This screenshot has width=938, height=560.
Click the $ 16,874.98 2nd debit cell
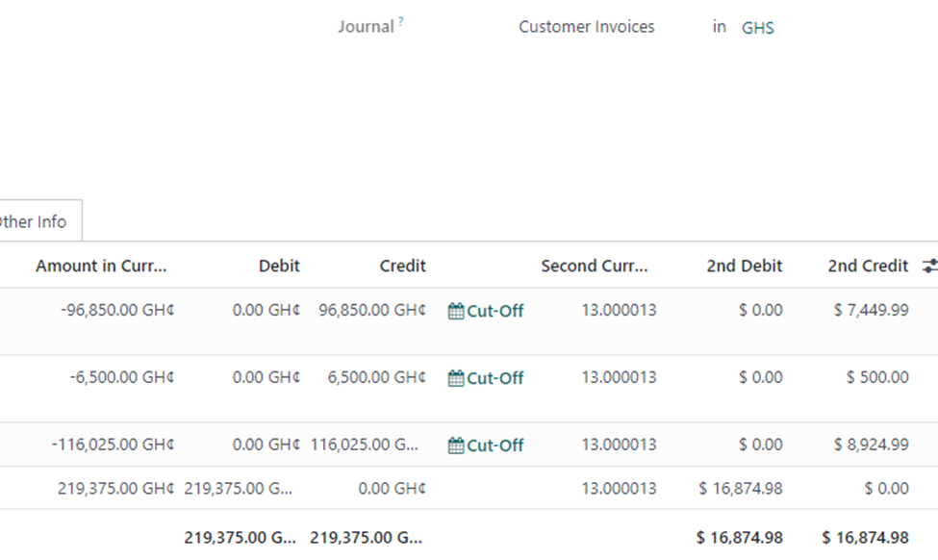(x=741, y=488)
